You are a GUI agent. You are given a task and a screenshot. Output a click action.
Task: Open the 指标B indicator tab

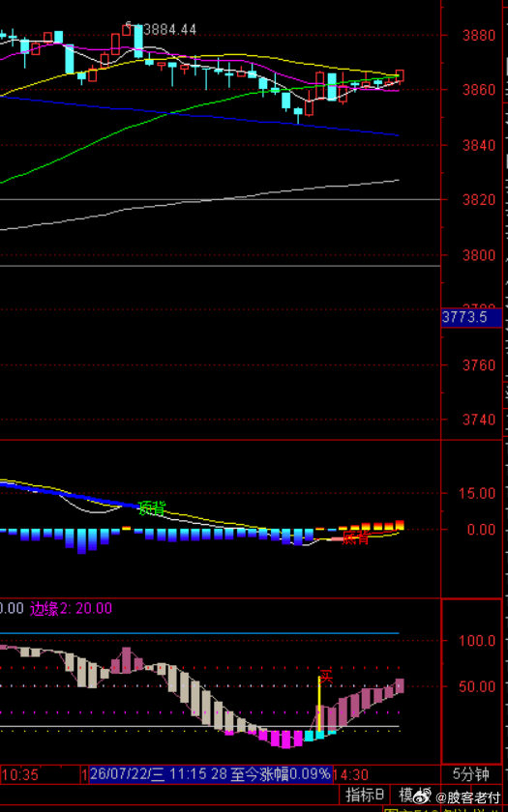(365, 794)
